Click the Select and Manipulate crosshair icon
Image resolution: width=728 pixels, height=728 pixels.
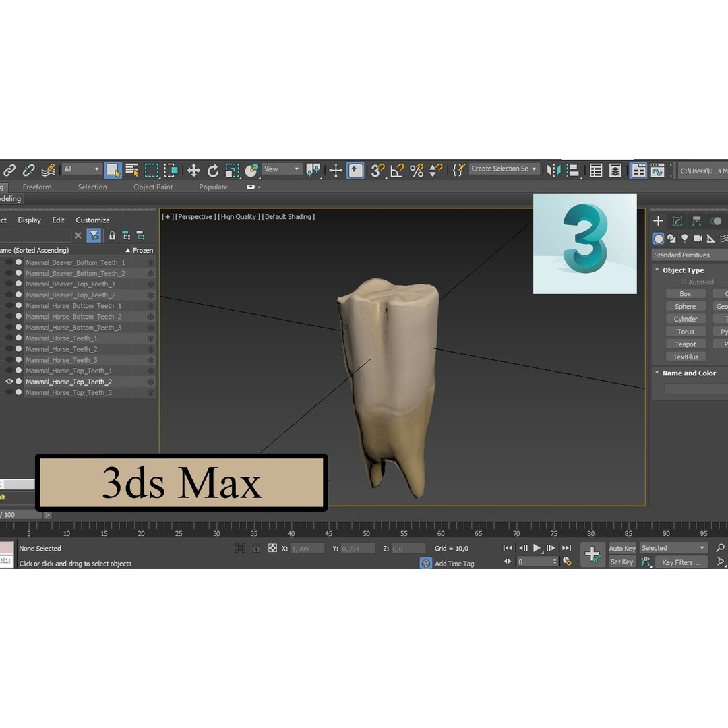click(336, 171)
